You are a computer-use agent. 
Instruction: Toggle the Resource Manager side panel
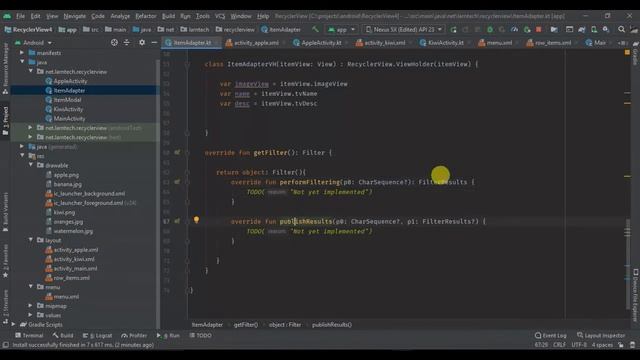5,69
